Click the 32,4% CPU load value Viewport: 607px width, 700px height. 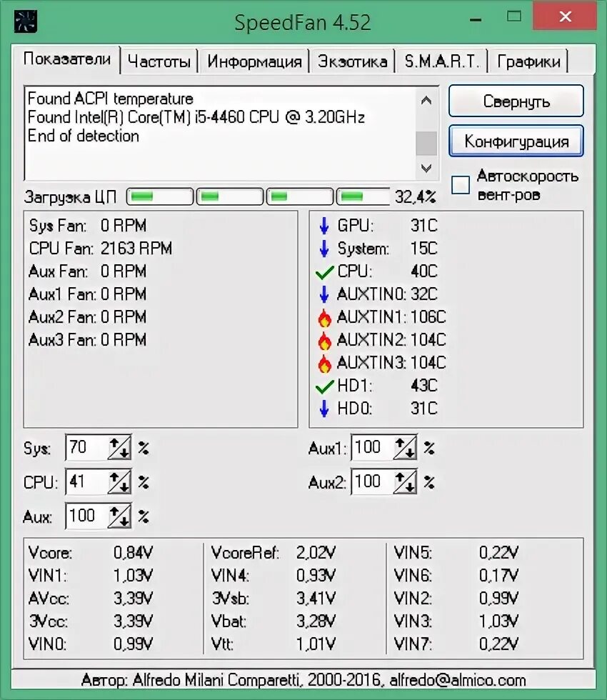pos(415,197)
